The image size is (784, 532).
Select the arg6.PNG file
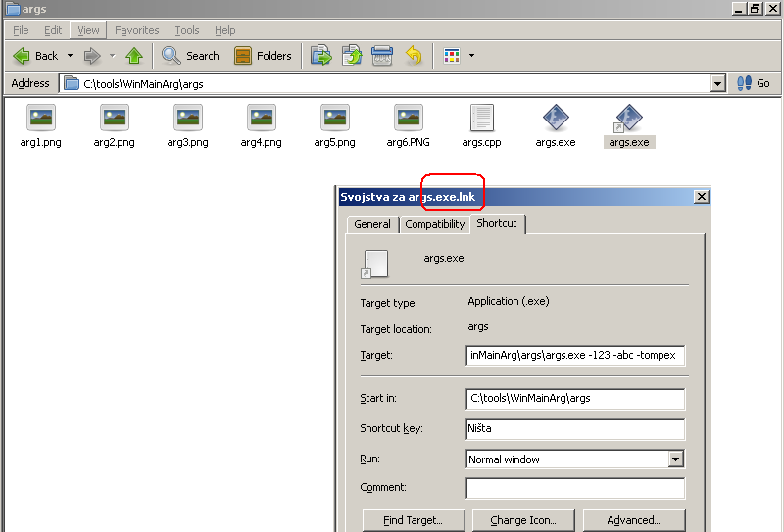pos(408,126)
